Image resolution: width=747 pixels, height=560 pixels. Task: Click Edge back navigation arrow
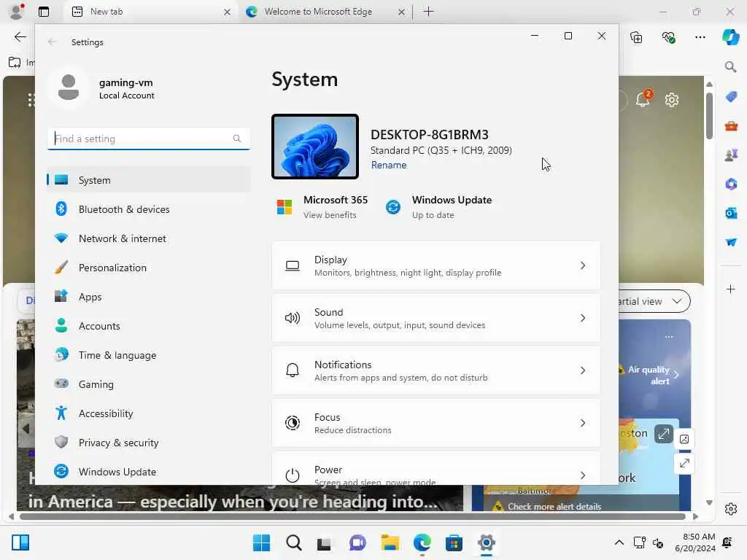tap(20, 36)
